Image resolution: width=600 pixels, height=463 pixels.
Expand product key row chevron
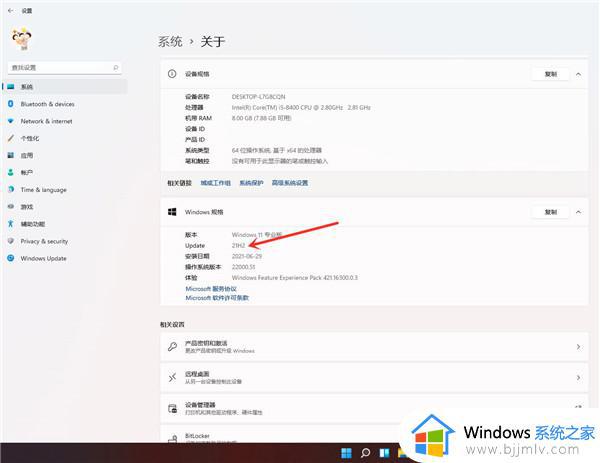click(578, 347)
